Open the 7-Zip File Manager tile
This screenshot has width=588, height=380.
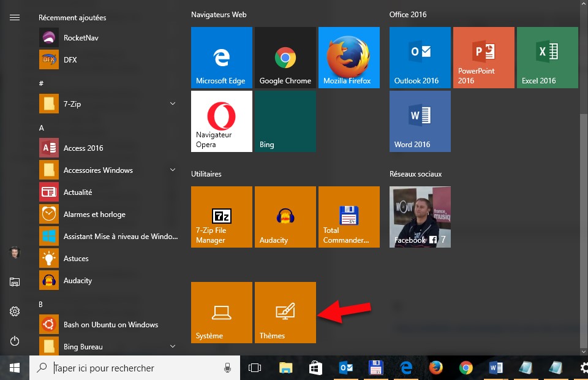coord(221,217)
